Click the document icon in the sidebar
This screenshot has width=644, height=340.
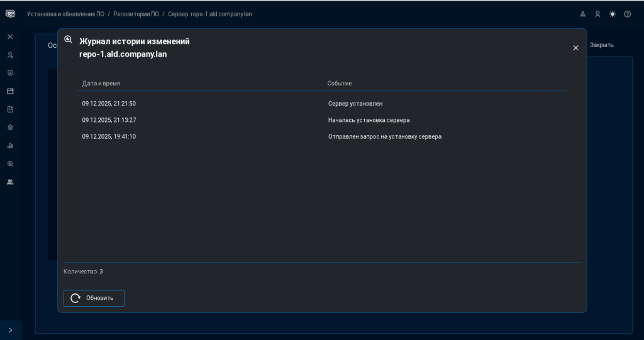10,109
